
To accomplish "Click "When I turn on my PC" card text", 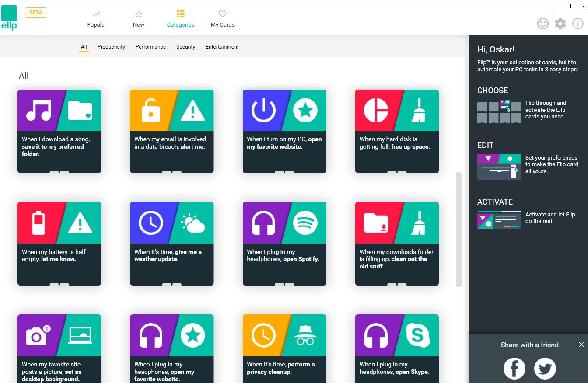I will 284,143.
